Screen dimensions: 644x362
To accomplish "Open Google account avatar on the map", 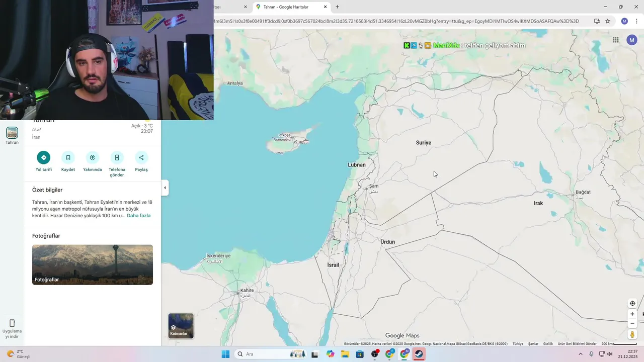I will tap(632, 40).
